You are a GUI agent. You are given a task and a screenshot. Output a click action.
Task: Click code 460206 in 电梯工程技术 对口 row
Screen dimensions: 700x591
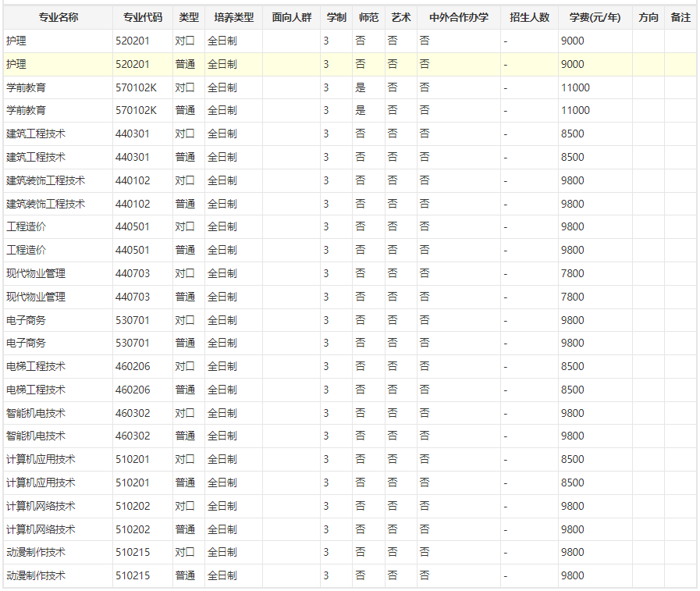pos(133,366)
